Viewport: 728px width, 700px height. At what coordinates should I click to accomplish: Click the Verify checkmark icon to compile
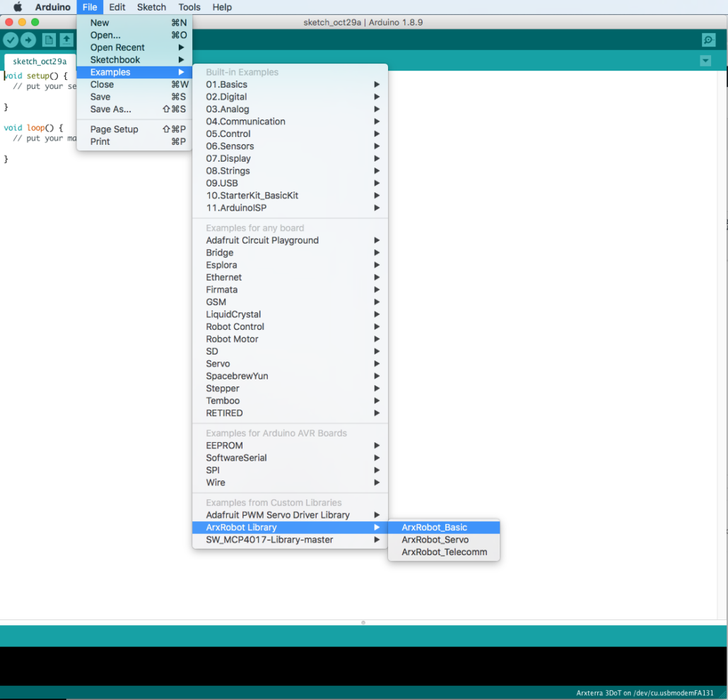pyautogui.click(x=10, y=40)
